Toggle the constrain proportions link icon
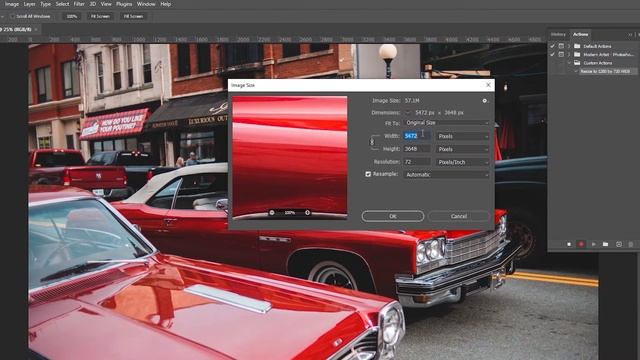Viewport: 640px width, 360px height. point(372,142)
